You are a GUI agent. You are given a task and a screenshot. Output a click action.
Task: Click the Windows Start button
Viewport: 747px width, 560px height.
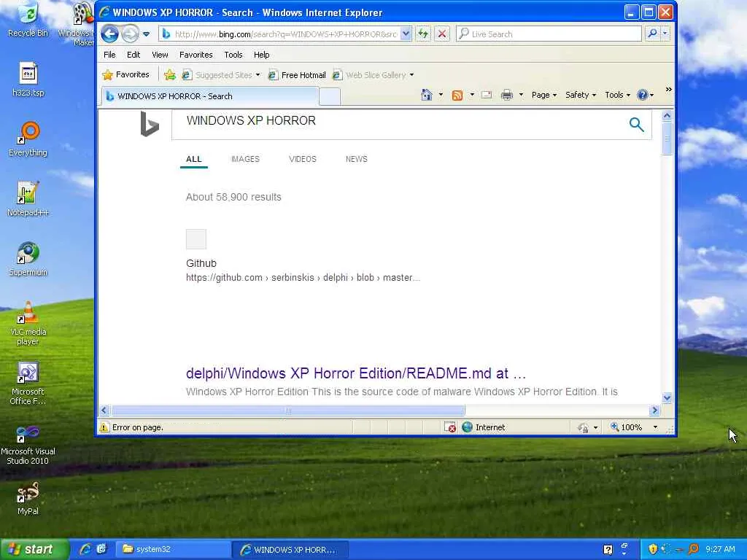[x=35, y=550]
